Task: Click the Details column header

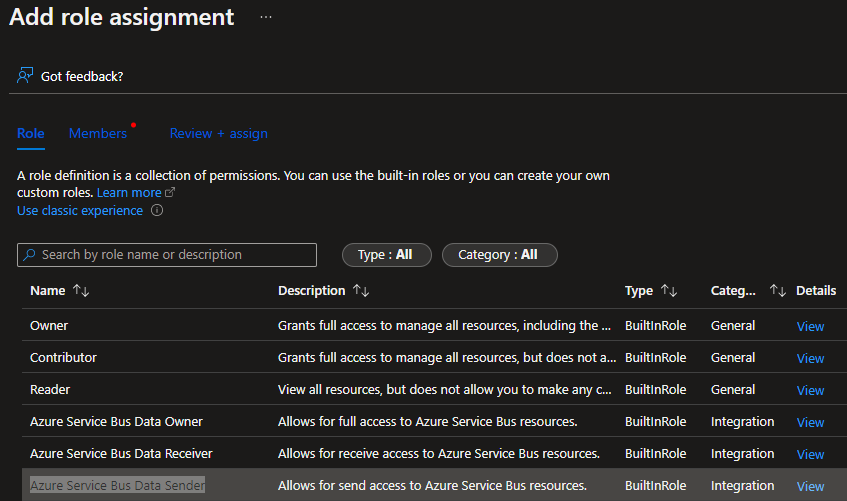Action: click(816, 291)
